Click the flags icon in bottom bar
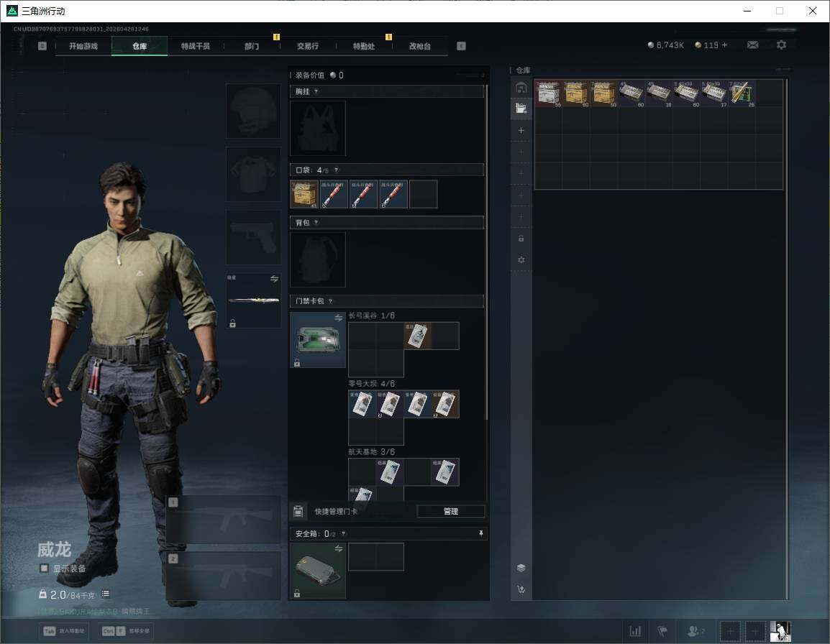This screenshot has width=830, height=644. tap(662, 631)
